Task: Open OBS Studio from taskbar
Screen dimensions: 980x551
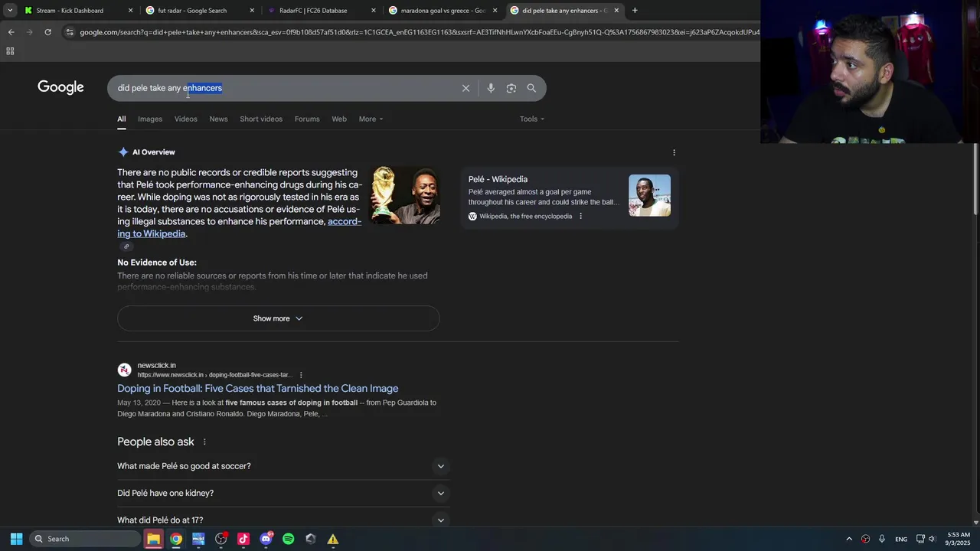Action: click(221, 539)
